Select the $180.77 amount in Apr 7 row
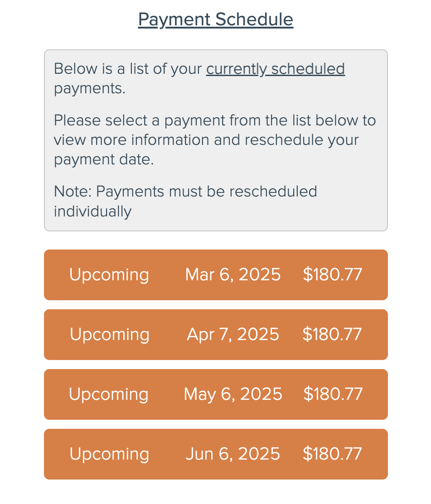431x504 pixels. click(x=332, y=334)
